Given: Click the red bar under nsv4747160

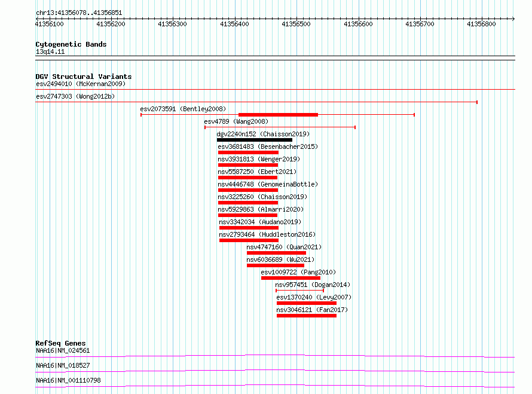Looking at the screenshot, I should [276, 253].
